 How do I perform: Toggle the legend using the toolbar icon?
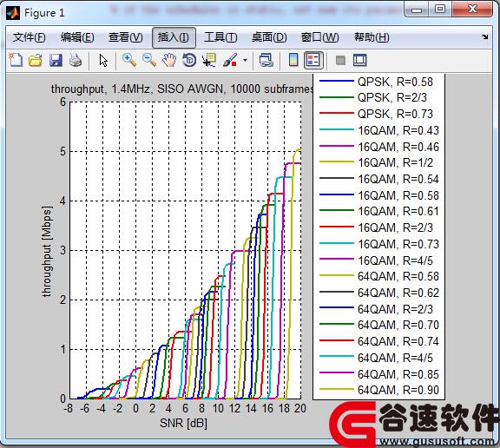tap(313, 60)
